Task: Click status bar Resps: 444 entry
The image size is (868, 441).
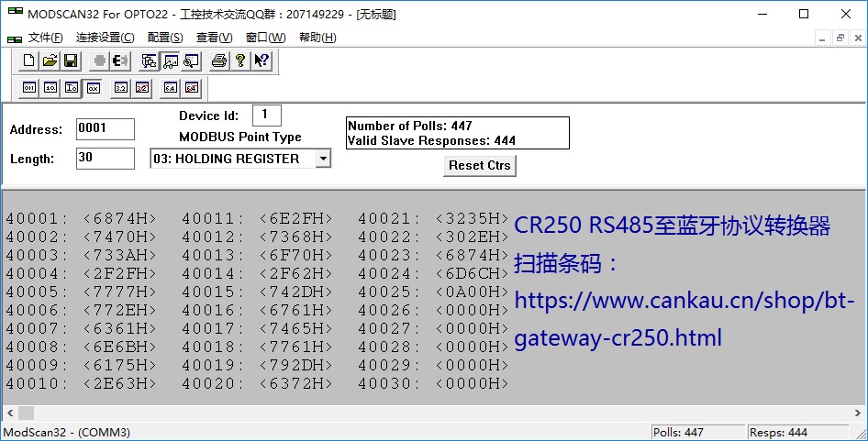Action: pyautogui.click(x=778, y=432)
